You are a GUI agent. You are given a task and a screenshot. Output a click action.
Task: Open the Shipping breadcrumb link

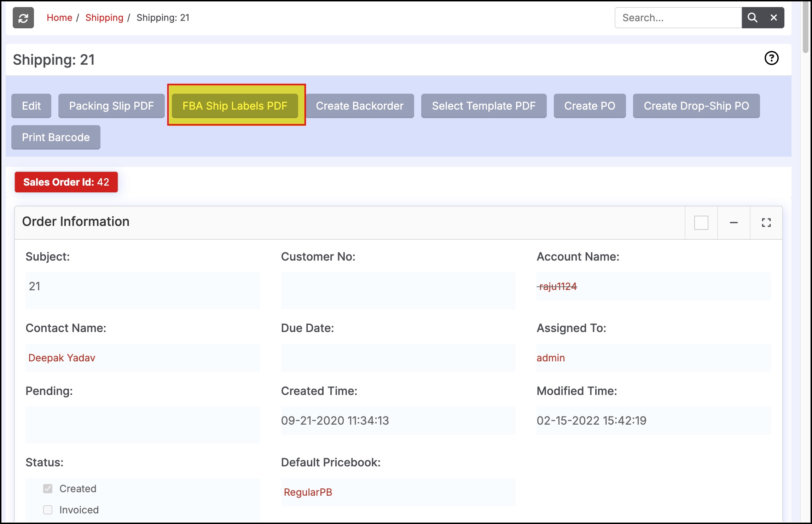(104, 18)
